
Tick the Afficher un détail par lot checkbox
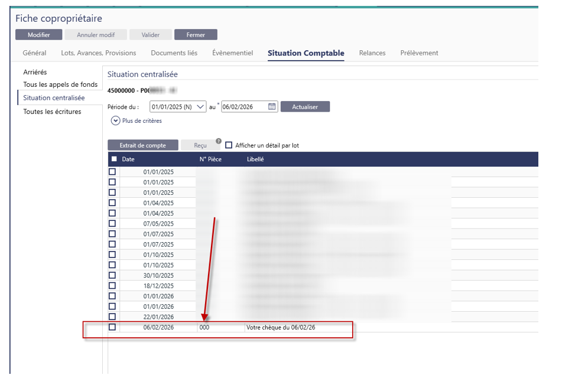229,145
